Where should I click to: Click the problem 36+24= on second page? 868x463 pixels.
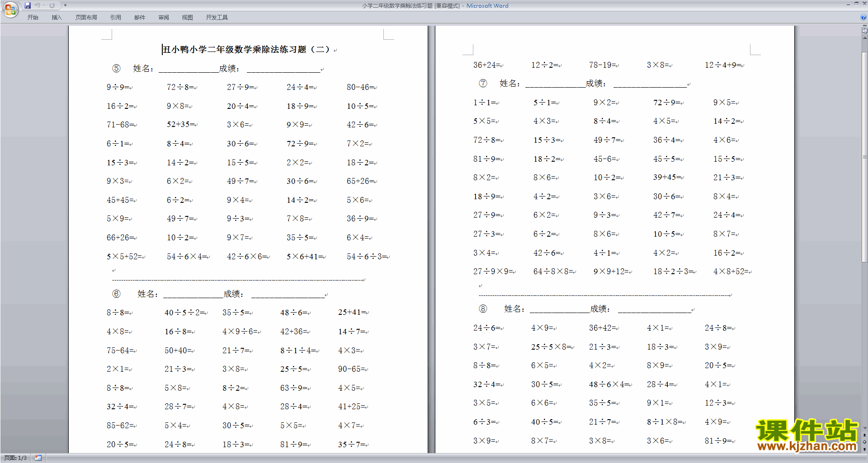click(x=487, y=65)
